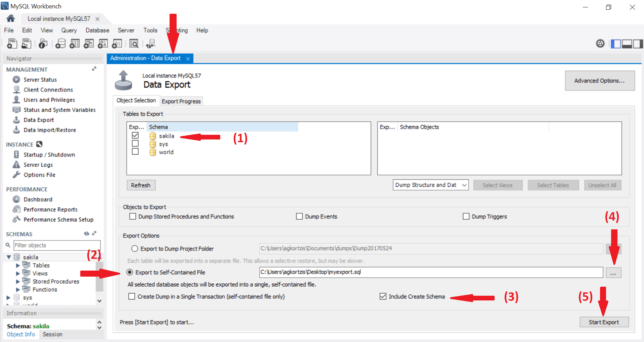This screenshot has height=342, width=644.
Task: Click the Start Export button
Action: pyautogui.click(x=604, y=322)
